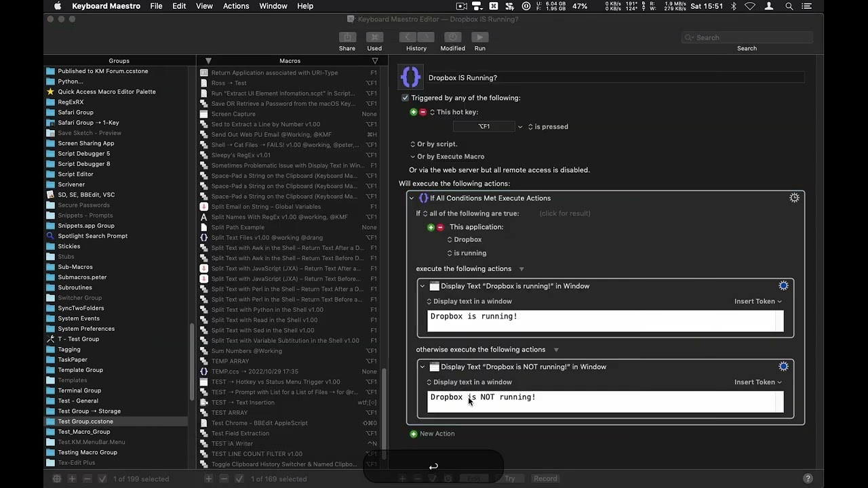This screenshot has height=488, width=868.
Task: Open Insert Token menu in NOT running action
Action: click(758, 382)
